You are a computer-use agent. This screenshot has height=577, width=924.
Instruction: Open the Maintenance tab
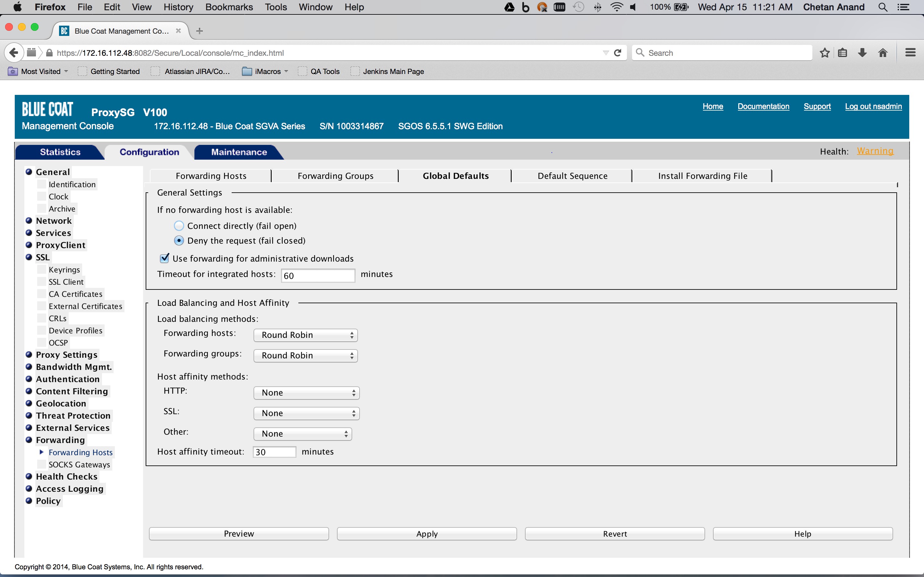pos(239,152)
